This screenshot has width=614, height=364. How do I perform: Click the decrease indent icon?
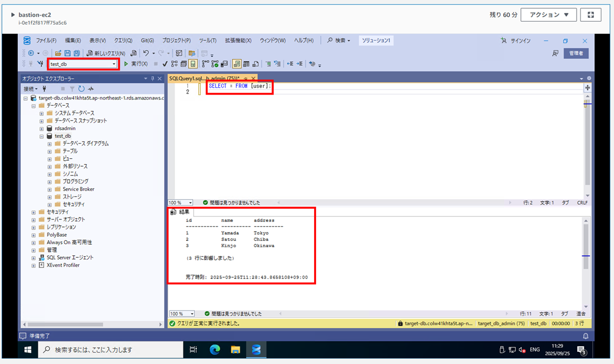(290, 64)
